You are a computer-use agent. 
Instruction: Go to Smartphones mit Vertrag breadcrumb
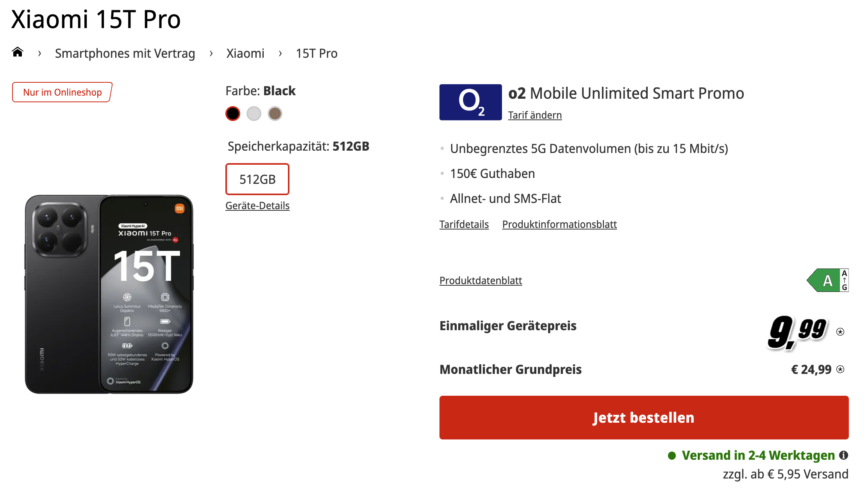[x=125, y=53]
